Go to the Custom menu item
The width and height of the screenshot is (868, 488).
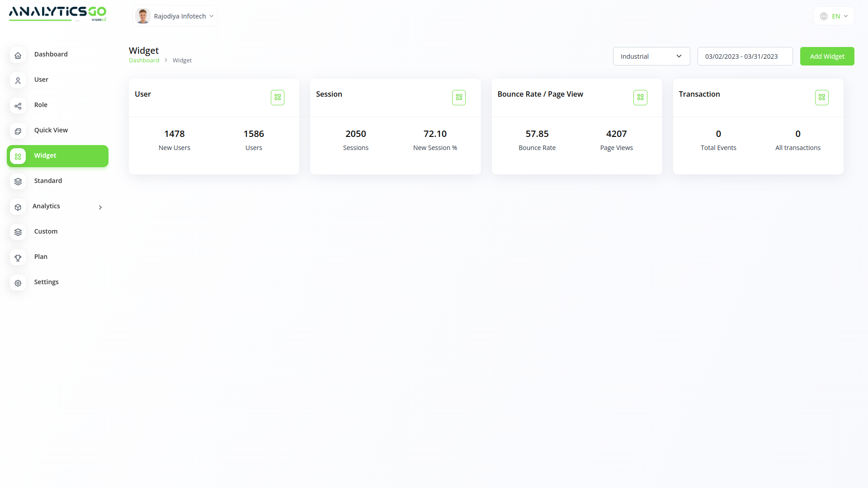[46, 231]
